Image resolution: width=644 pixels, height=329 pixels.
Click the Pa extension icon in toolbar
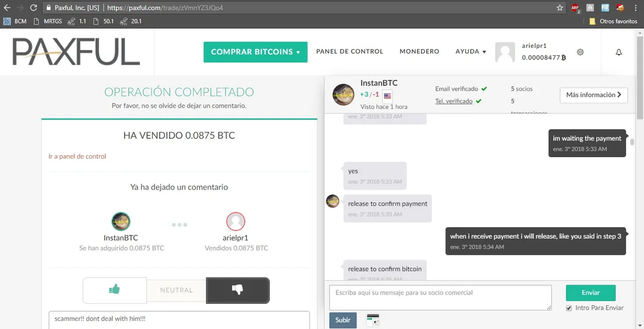pyautogui.click(x=605, y=8)
